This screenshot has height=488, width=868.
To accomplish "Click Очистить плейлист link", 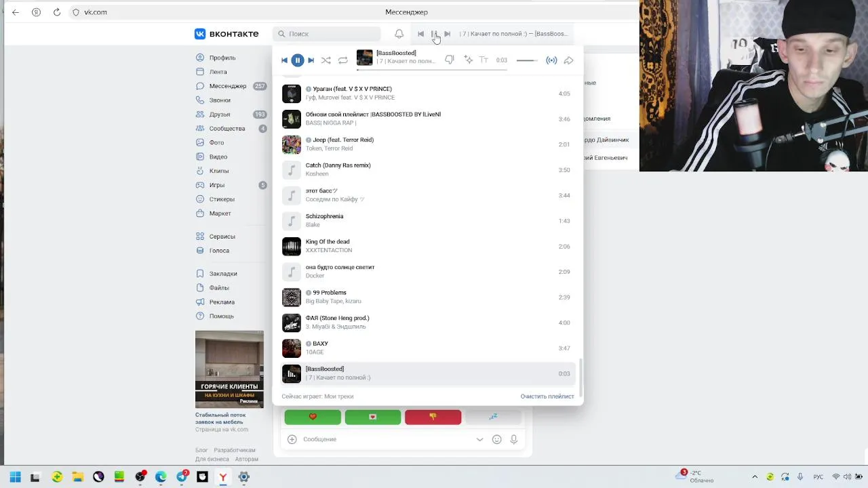I will [x=547, y=396].
